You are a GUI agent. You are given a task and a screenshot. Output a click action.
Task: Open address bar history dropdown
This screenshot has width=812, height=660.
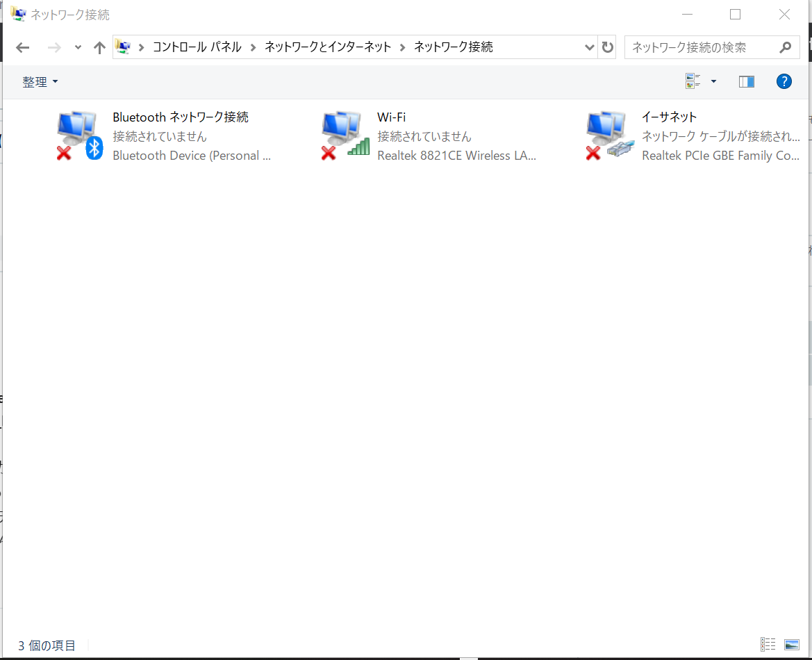pos(589,48)
